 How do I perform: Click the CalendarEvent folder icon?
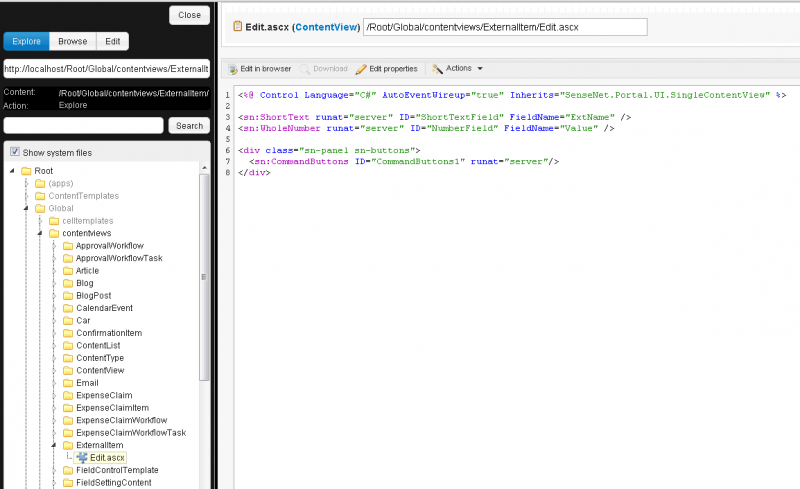[x=68, y=308]
